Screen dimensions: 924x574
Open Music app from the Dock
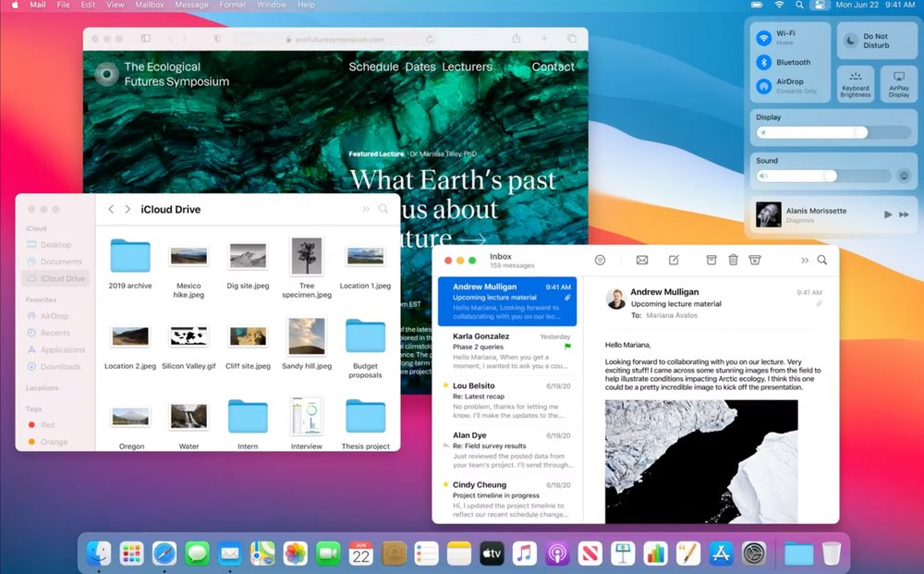(x=525, y=554)
